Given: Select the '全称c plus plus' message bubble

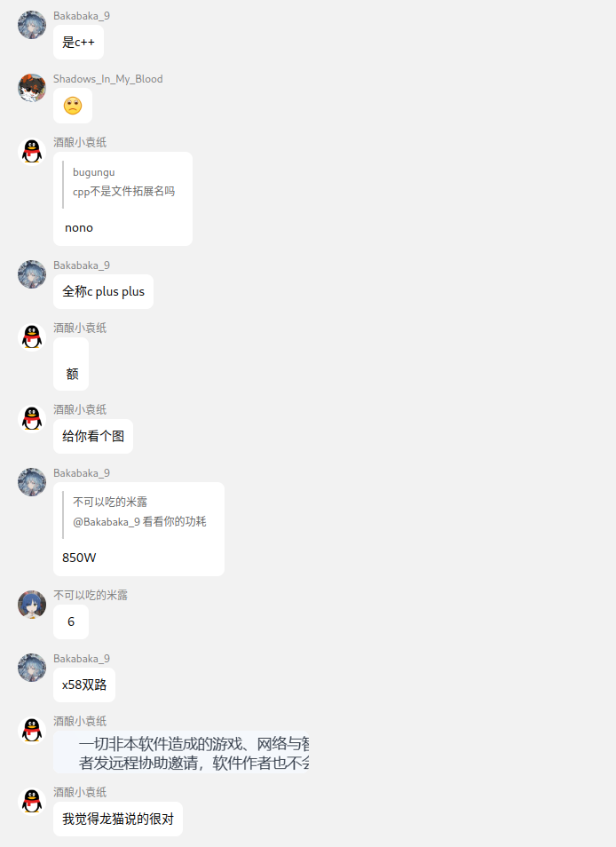Looking at the screenshot, I should (103, 292).
